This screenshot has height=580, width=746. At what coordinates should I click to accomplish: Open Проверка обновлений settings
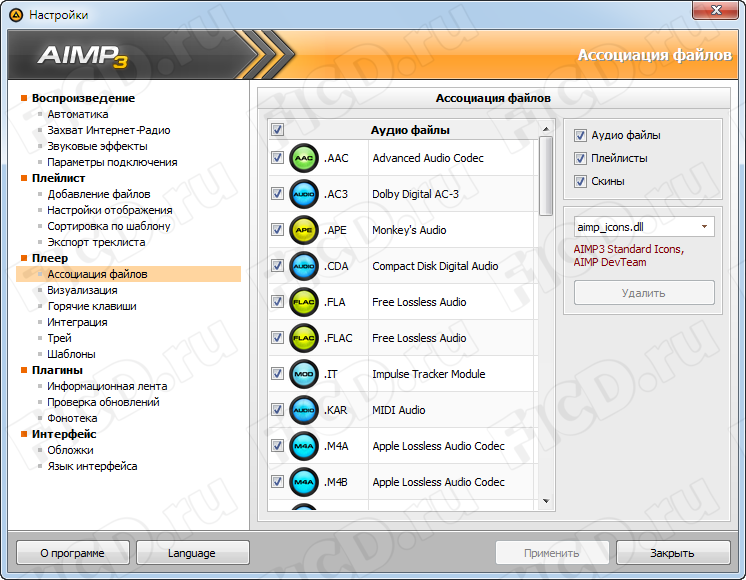103,402
